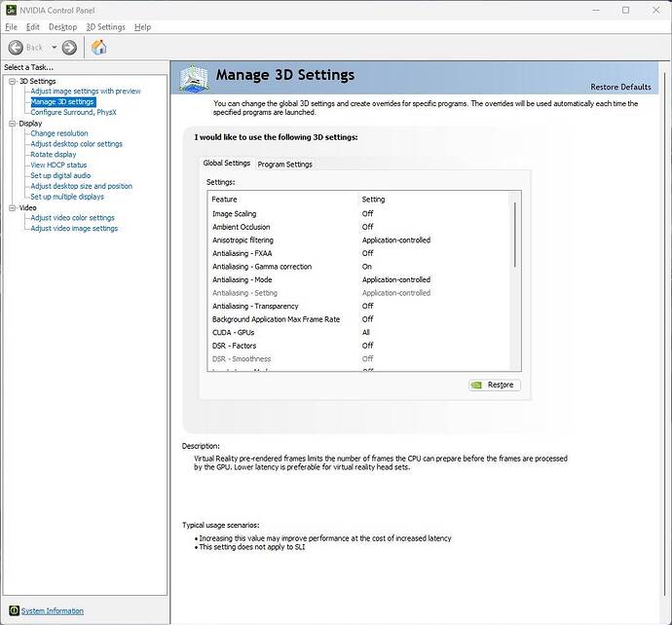Open the Back history dropdown arrow

click(x=53, y=48)
